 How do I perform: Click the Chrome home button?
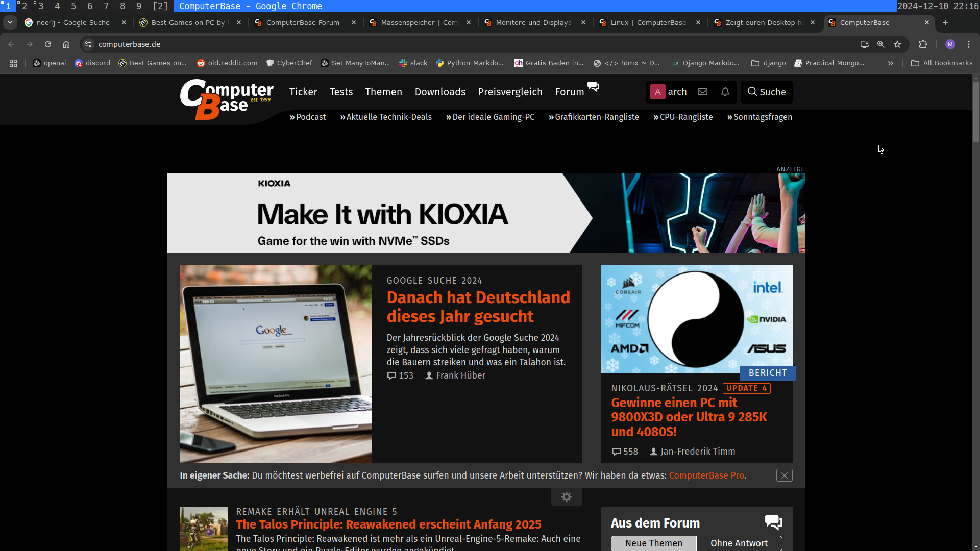click(66, 44)
